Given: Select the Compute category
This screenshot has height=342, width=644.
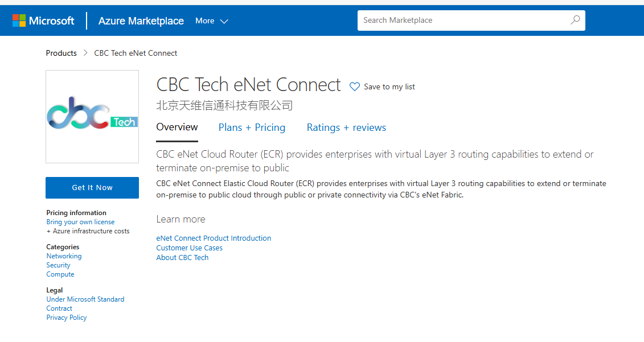Looking at the screenshot, I should tap(60, 274).
